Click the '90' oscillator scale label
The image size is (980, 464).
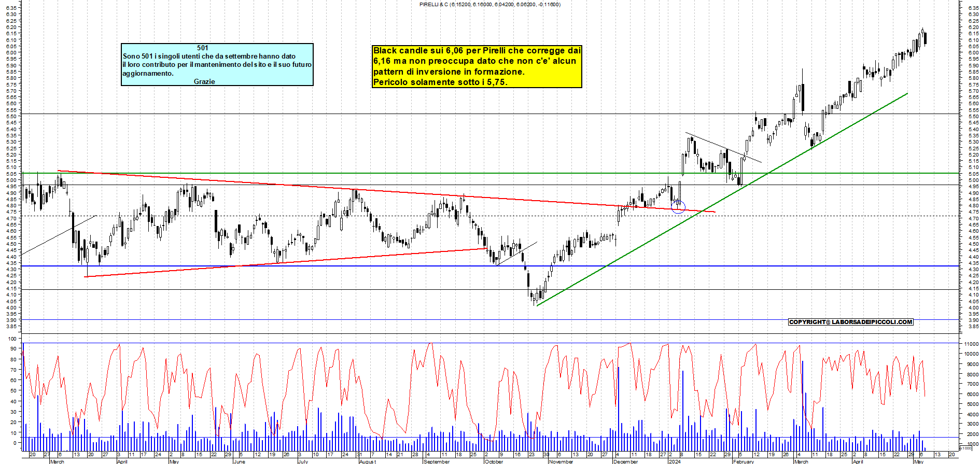13,349
